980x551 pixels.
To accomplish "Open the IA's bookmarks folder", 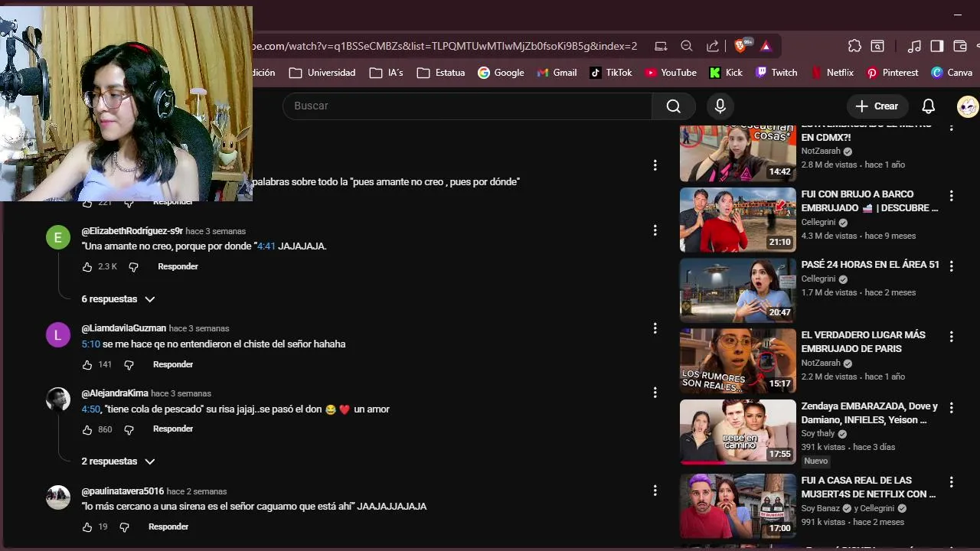I will click(x=387, y=73).
